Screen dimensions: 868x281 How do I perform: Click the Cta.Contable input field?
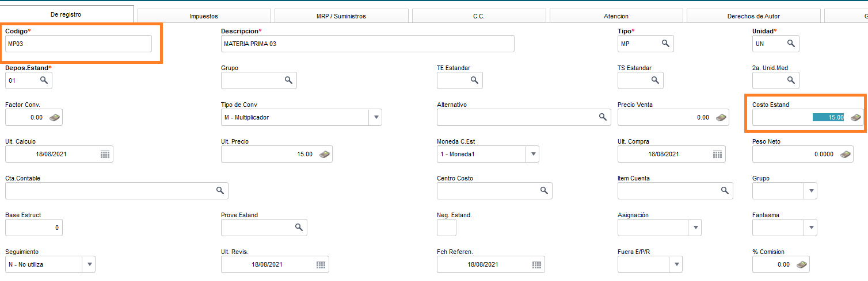[x=117, y=191]
